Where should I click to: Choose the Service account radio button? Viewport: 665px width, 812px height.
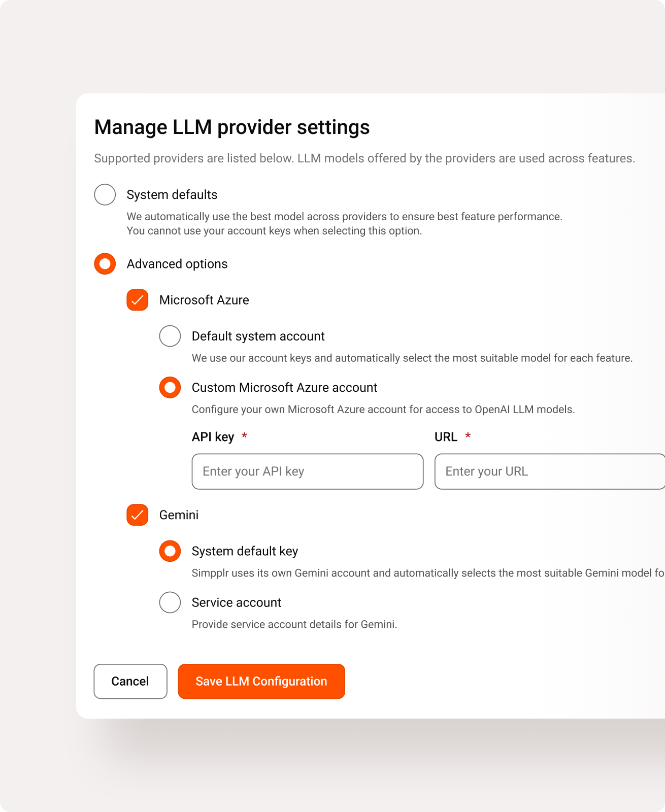click(170, 602)
